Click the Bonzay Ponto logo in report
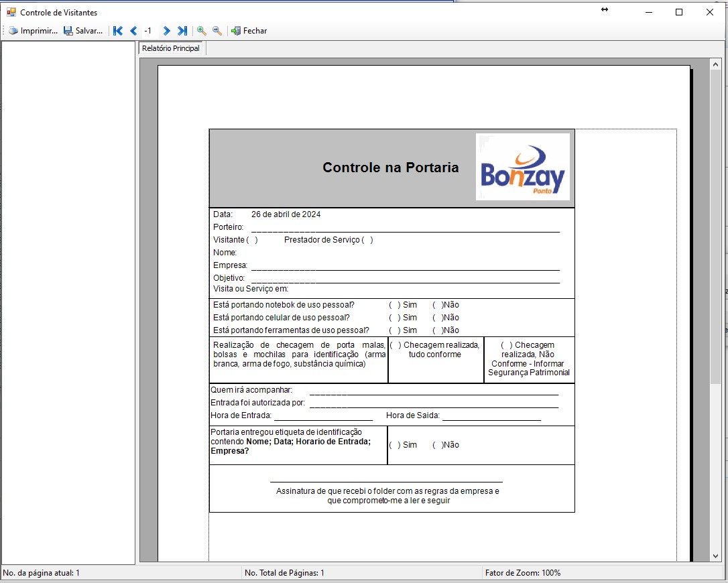 pyautogui.click(x=522, y=167)
